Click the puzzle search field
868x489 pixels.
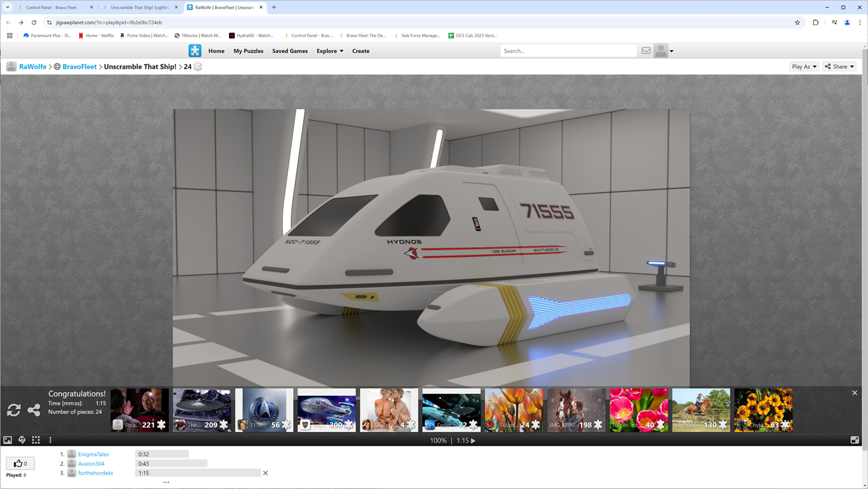pyautogui.click(x=568, y=51)
